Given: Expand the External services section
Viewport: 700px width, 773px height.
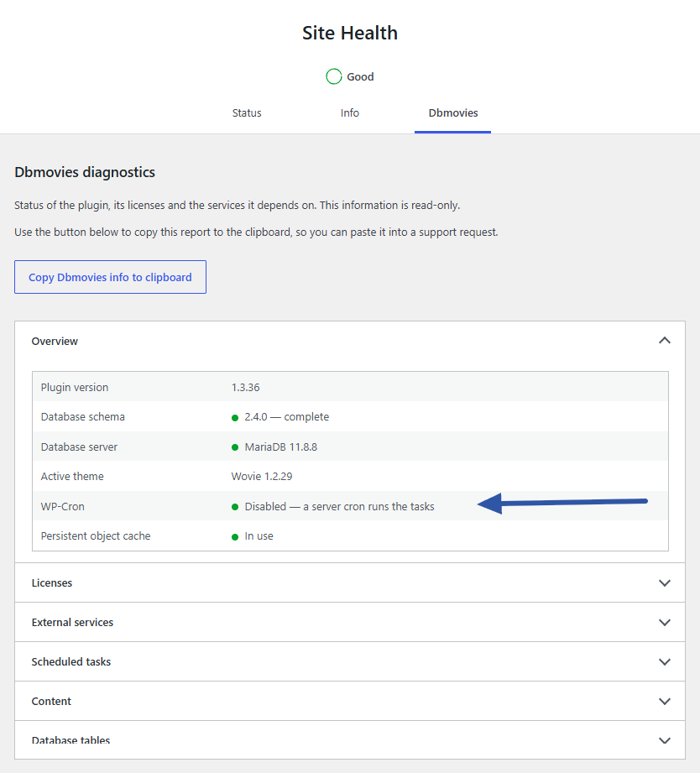Looking at the screenshot, I should pos(350,622).
